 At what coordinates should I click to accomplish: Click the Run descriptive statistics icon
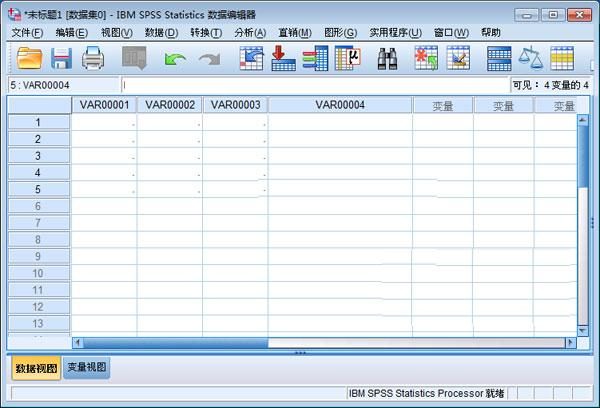click(347, 58)
